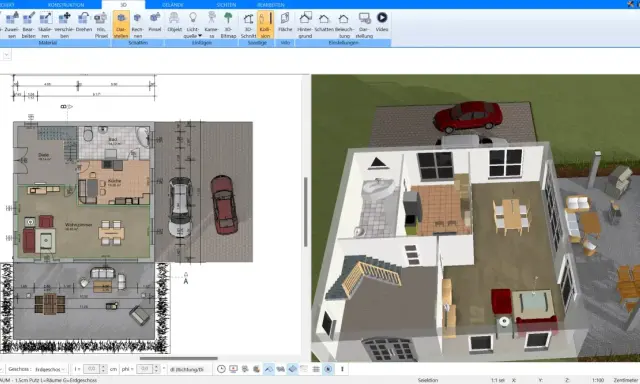
Task: Click the monitor icon in bottom toolbar
Action: pos(233,369)
